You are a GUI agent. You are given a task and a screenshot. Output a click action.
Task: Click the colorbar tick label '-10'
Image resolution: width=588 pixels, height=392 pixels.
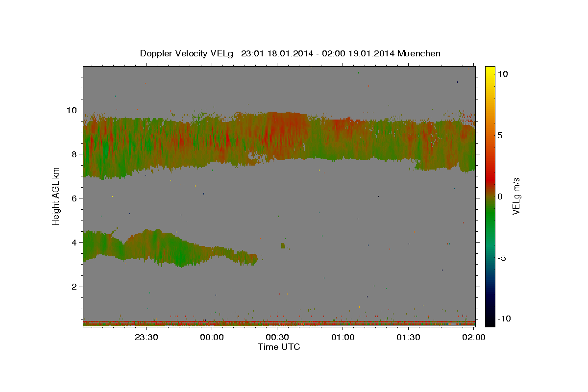point(504,318)
